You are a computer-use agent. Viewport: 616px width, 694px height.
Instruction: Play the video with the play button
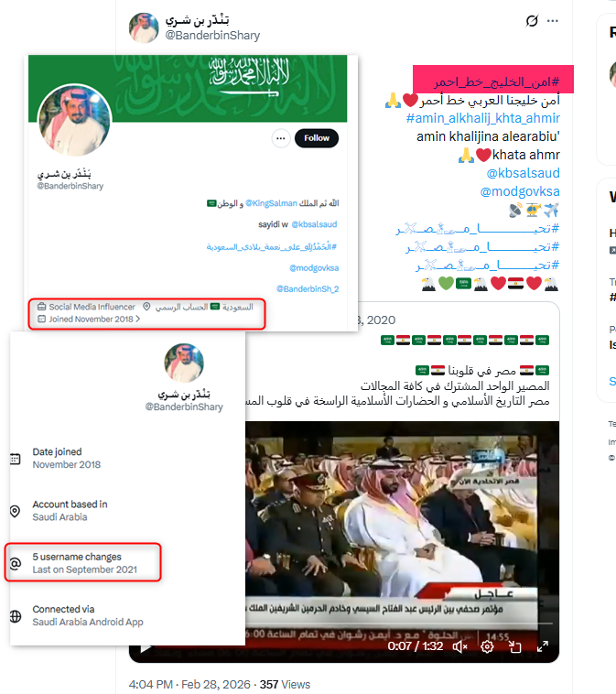coord(145,649)
